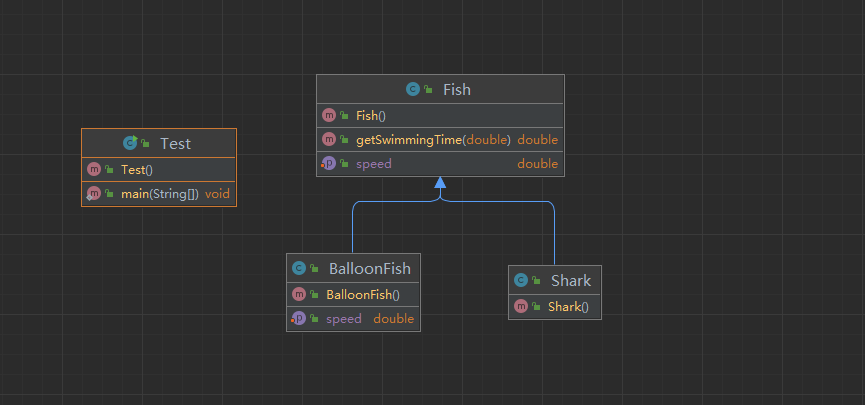
Task: Click the Test class icon
Action: (x=130, y=143)
